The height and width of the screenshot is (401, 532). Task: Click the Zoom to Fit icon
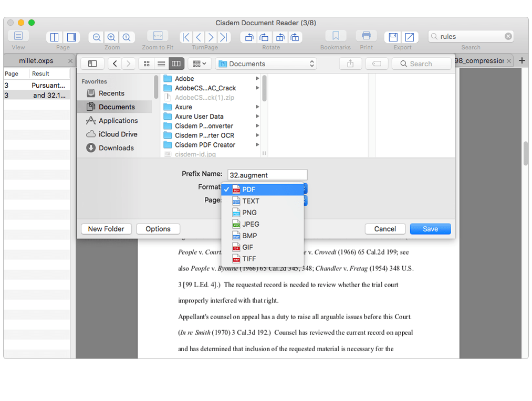click(x=158, y=36)
